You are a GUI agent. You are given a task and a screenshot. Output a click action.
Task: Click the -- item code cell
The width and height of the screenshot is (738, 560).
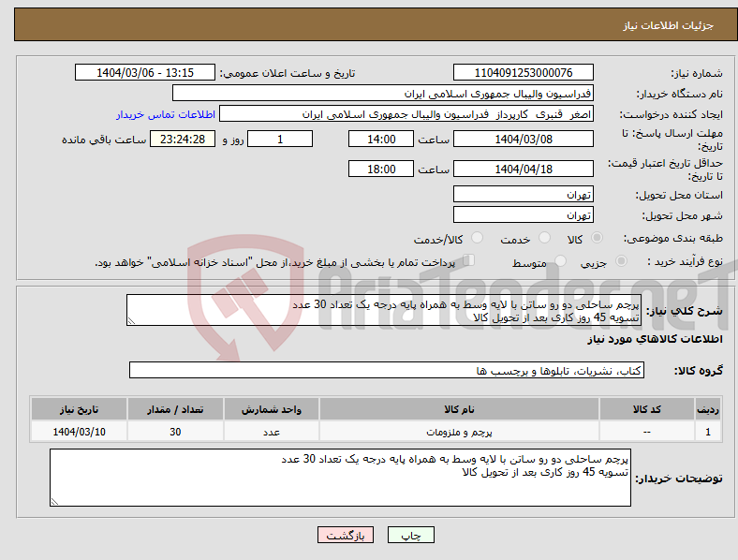(647, 432)
